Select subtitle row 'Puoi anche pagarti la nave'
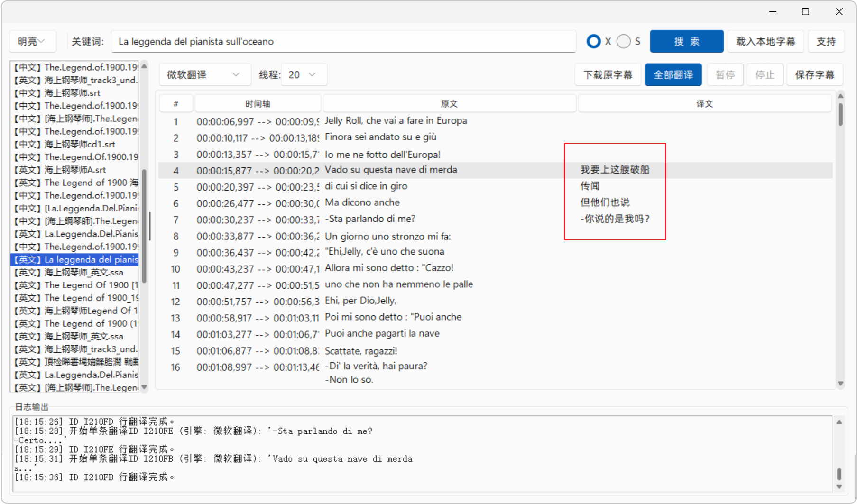This screenshot has width=857, height=504. tap(495, 334)
